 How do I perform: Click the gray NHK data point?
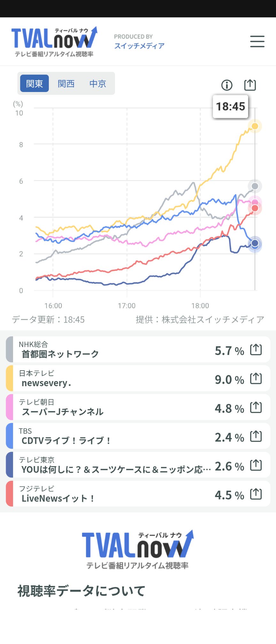pos(255,186)
